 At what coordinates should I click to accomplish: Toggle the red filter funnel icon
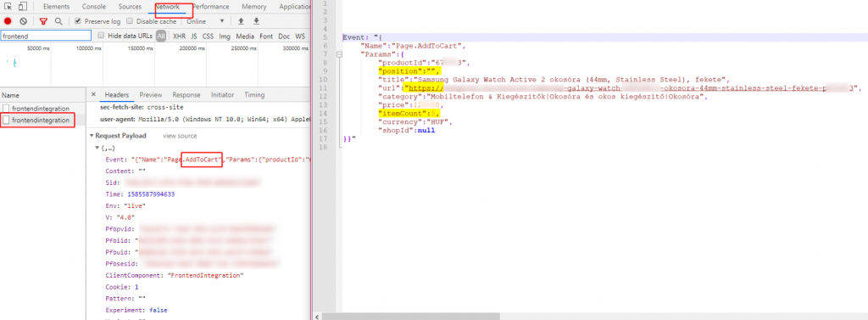pos(43,21)
